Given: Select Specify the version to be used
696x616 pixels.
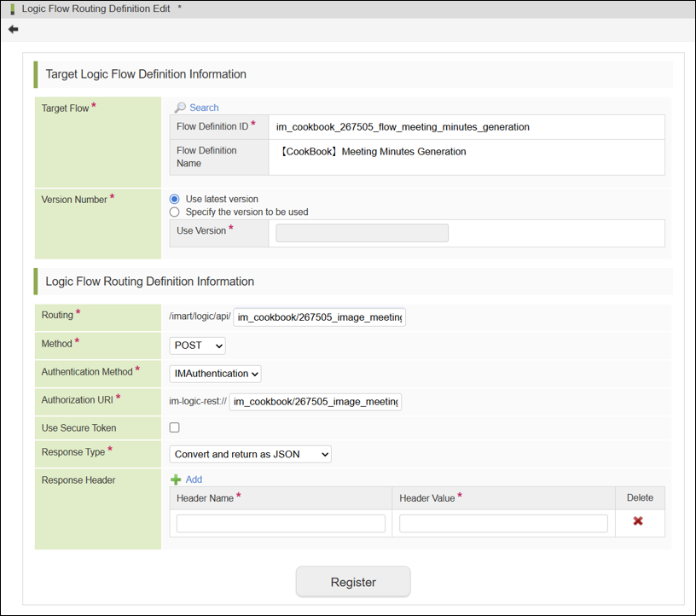Looking at the screenshot, I should point(175,212).
